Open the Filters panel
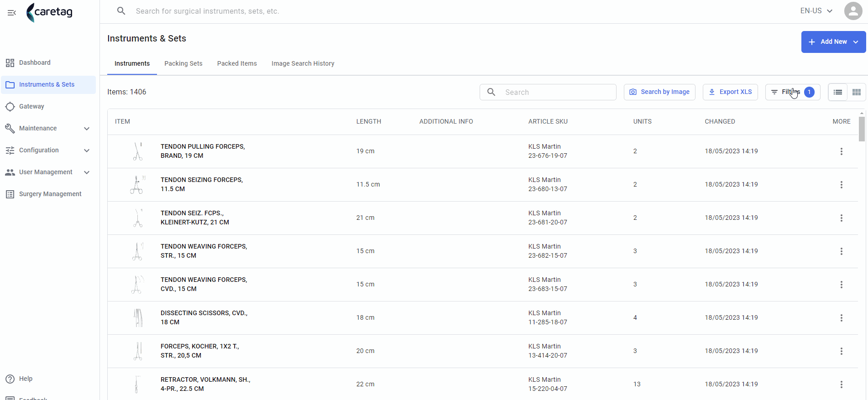 pos(793,92)
